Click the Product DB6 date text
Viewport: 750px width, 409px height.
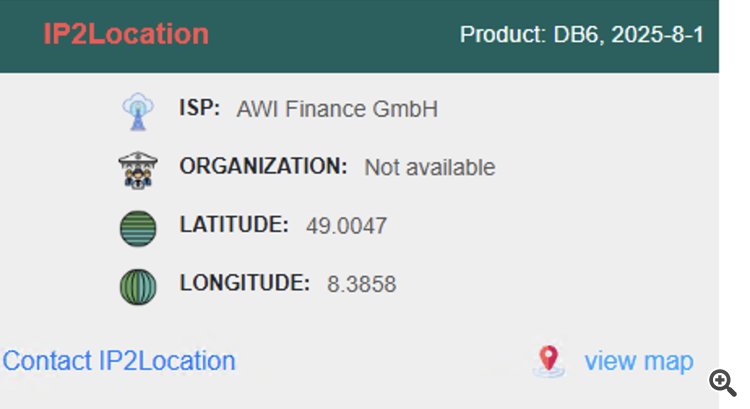(x=581, y=35)
